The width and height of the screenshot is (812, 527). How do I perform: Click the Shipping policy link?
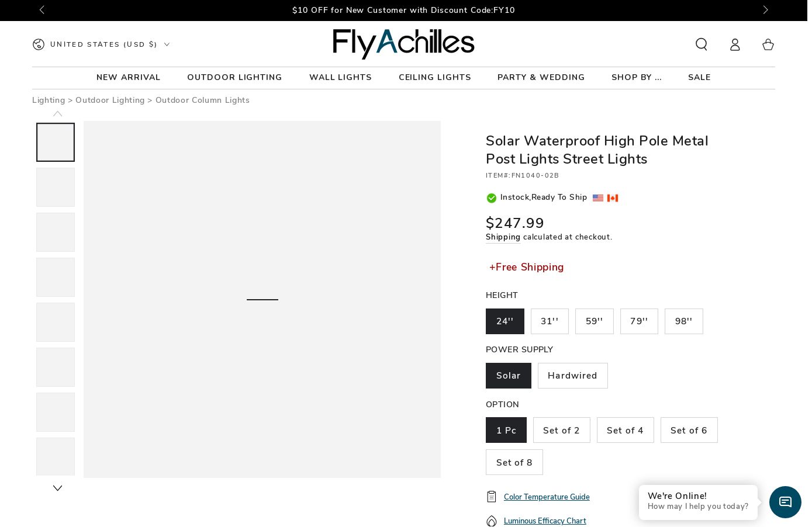click(503, 237)
